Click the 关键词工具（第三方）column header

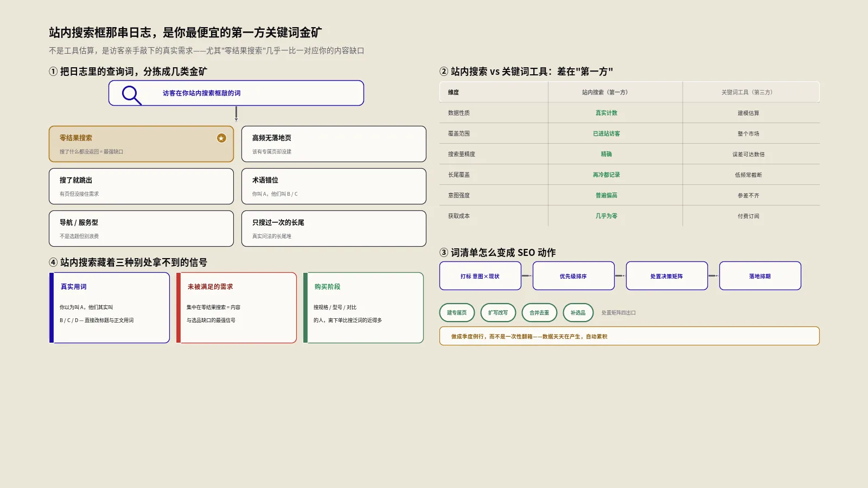click(751, 92)
